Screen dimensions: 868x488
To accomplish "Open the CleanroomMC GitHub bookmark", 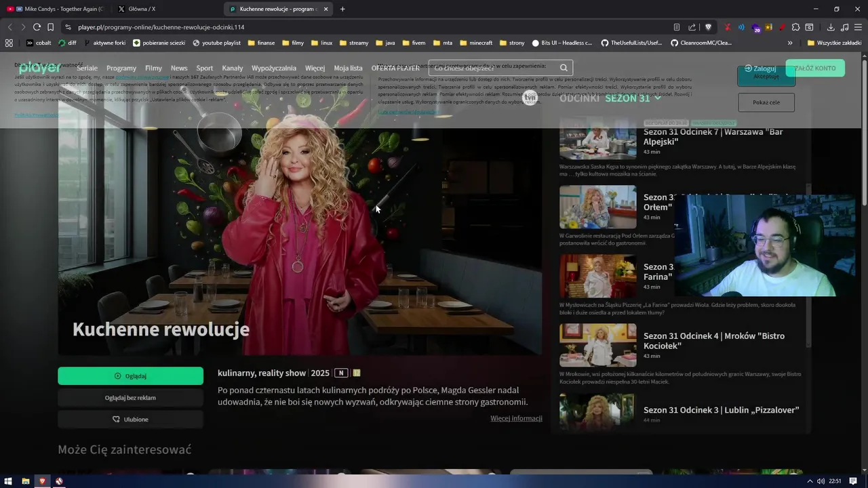I will coord(701,43).
